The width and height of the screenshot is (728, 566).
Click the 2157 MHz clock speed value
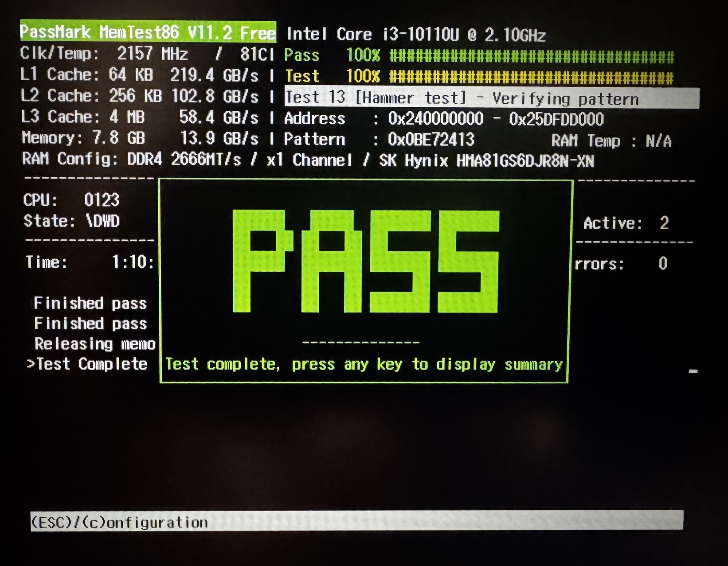(153, 54)
